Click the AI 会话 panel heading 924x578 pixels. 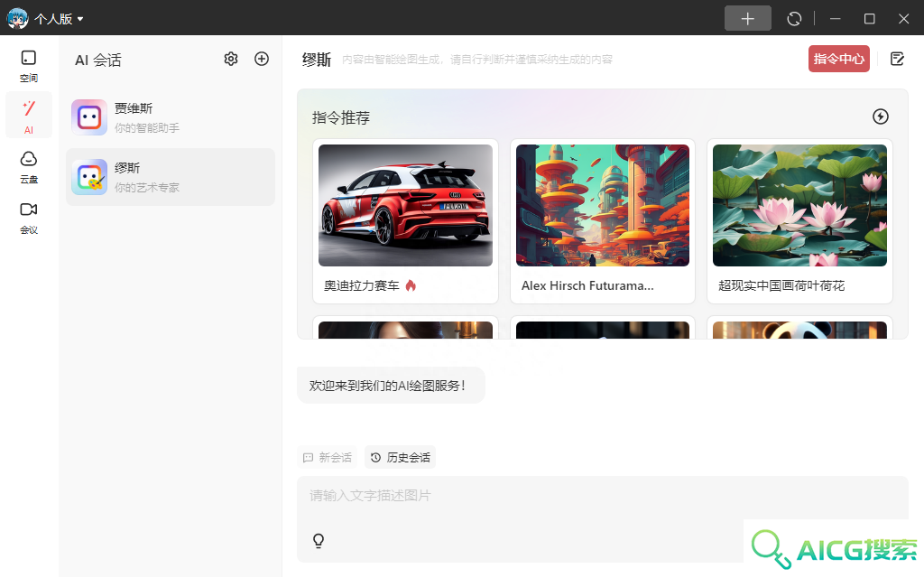click(97, 61)
